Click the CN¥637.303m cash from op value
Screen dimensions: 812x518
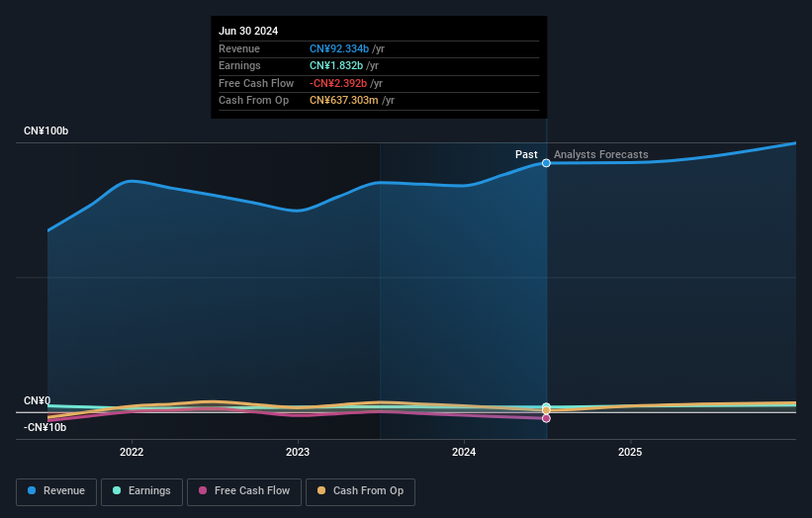click(344, 101)
